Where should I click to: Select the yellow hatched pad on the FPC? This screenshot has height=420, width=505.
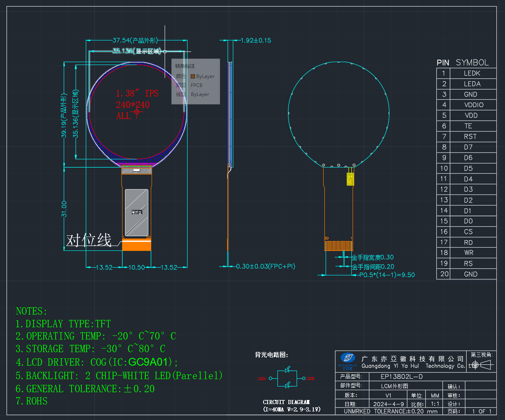[x=350, y=179]
